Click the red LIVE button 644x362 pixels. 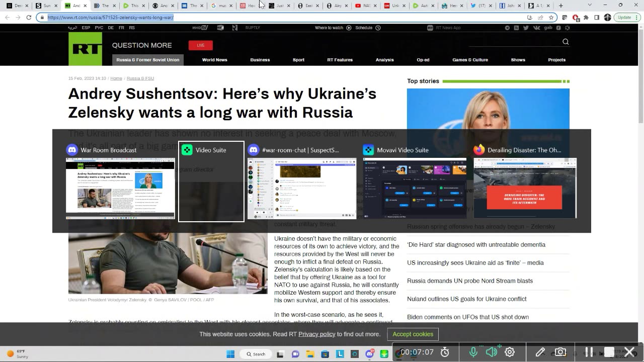click(201, 45)
